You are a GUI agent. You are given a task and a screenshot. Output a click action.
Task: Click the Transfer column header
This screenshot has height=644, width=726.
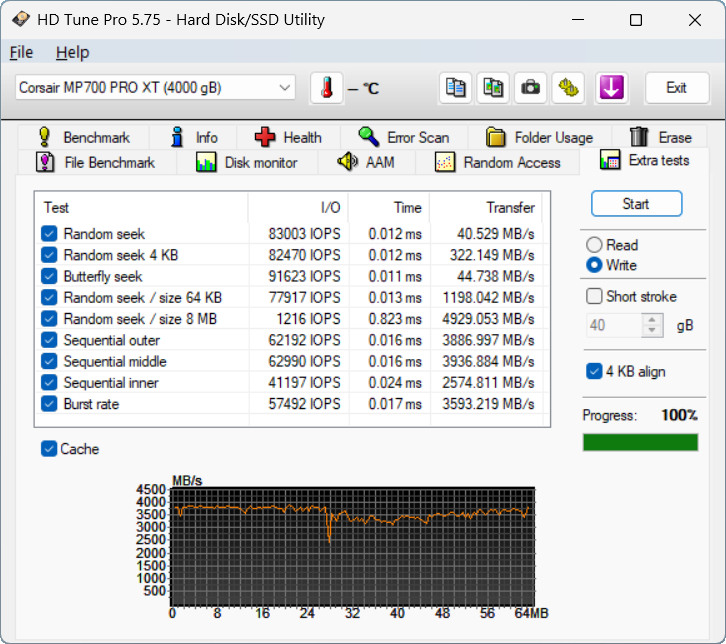tap(486, 207)
